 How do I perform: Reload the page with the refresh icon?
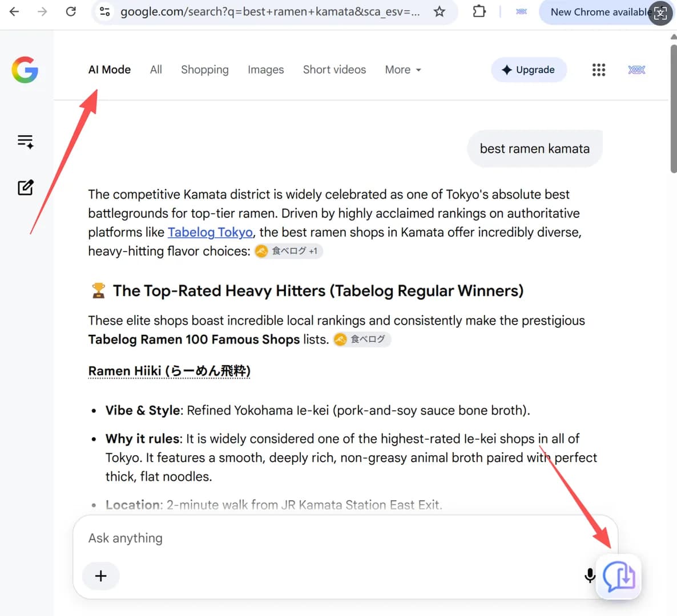point(71,11)
